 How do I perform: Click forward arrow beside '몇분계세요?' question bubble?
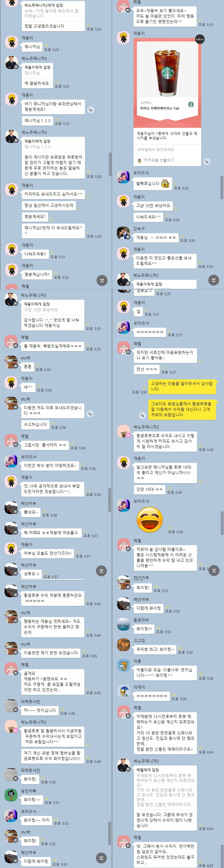click(90, 110)
